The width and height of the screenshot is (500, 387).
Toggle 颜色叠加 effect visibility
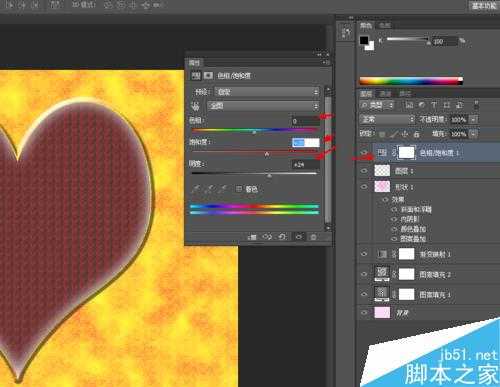[394, 229]
